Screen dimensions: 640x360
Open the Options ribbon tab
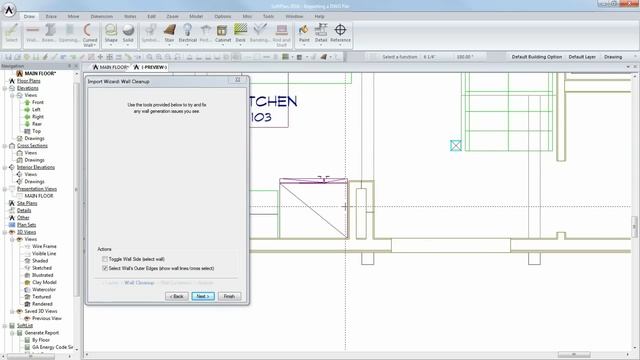tap(222, 16)
